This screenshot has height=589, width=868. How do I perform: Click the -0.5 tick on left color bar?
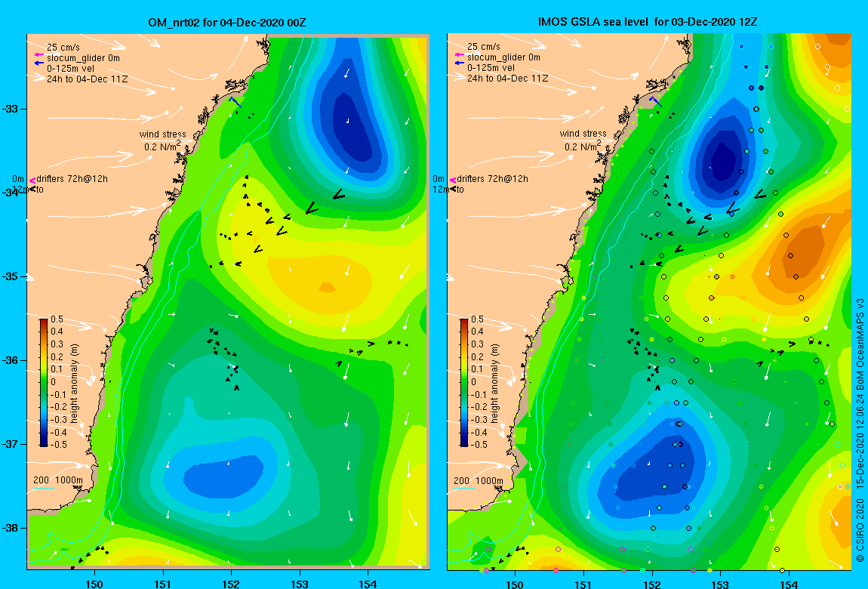tap(59, 445)
